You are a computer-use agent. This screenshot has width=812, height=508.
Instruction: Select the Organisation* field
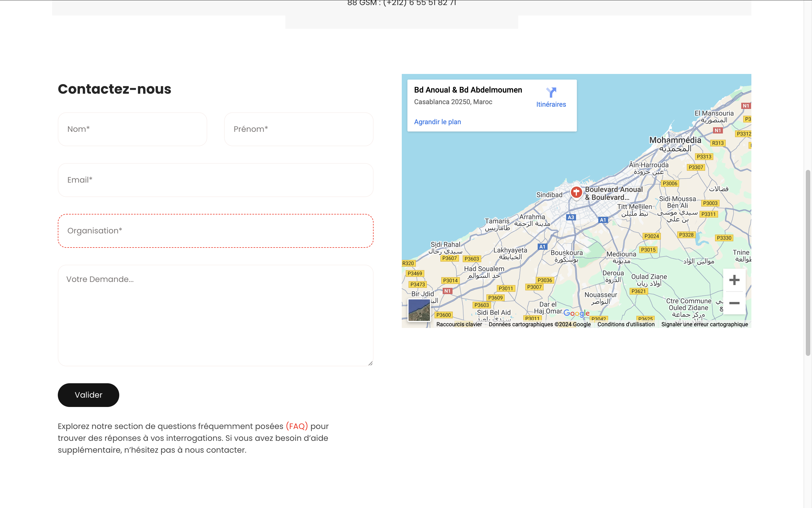tap(215, 231)
